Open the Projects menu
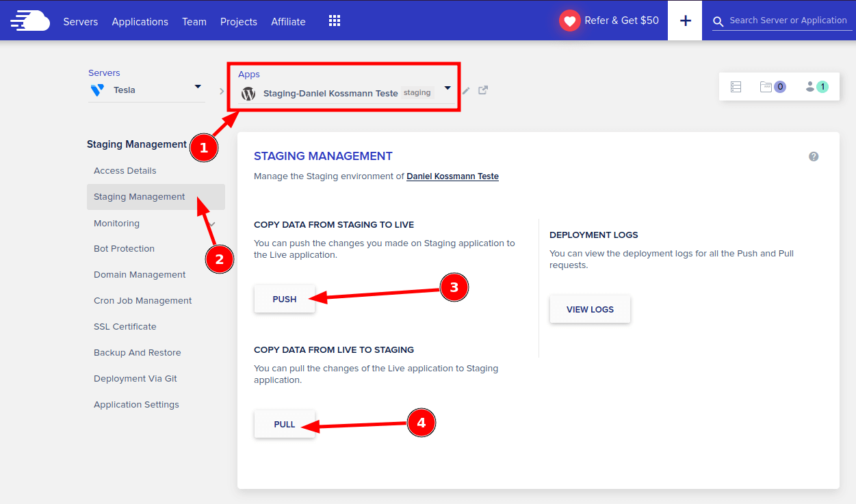Image resolution: width=856 pixels, height=504 pixels. tap(239, 21)
